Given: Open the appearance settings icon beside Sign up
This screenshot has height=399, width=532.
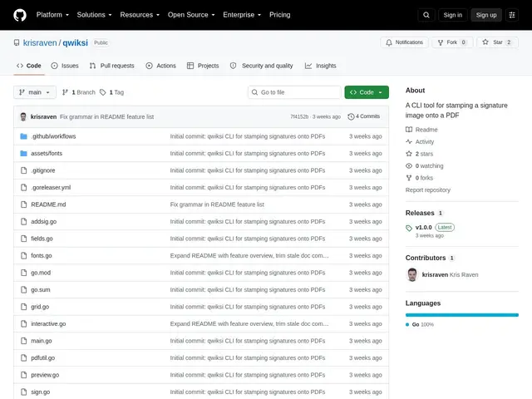Looking at the screenshot, I should 512,15.
